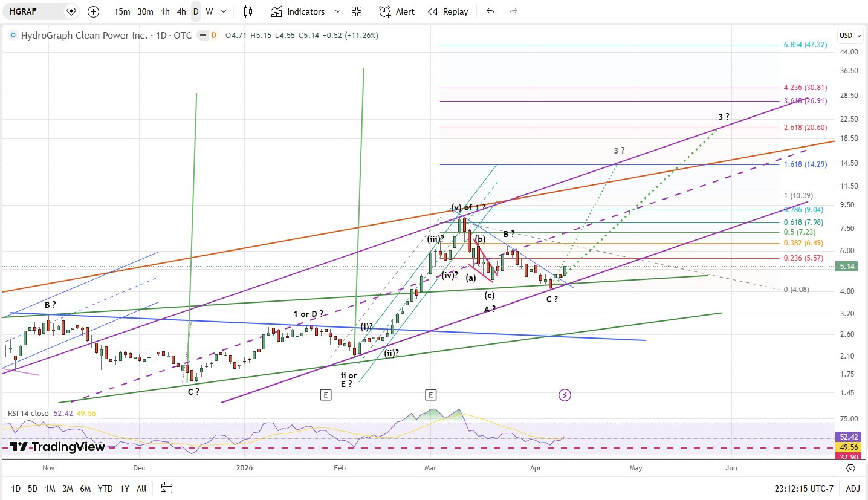The height and width of the screenshot is (500, 868).
Task: Set the date range to YTD
Action: (x=105, y=489)
